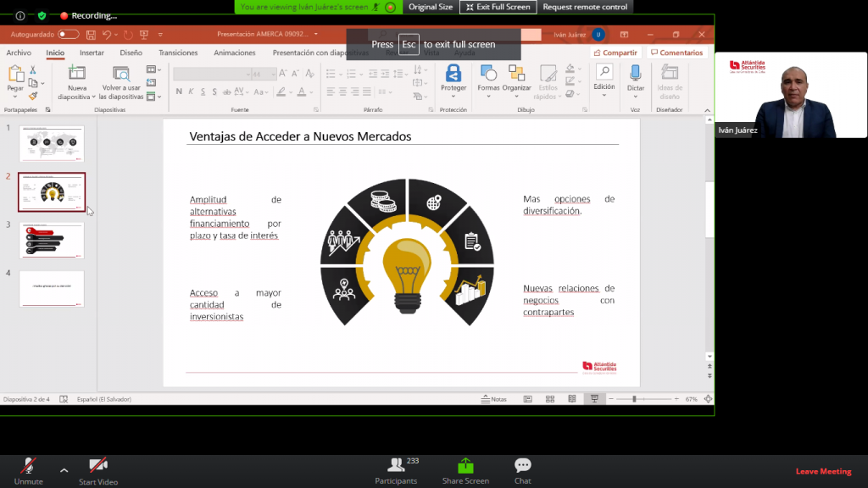868x488 pixels.
Task: Click Request remote control
Action: click(x=585, y=7)
